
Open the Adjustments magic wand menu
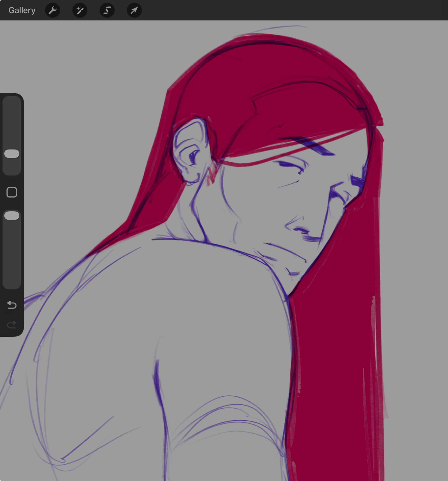[x=80, y=10]
